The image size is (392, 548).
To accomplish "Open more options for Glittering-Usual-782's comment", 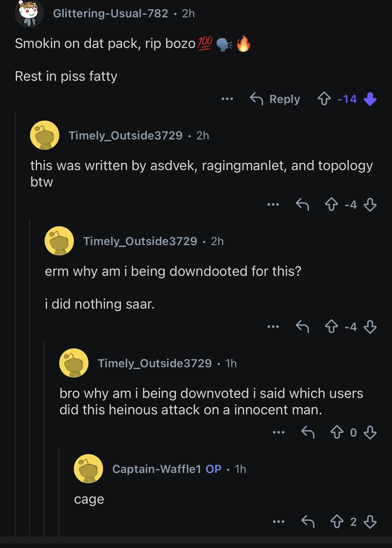I will pyautogui.click(x=227, y=99).
